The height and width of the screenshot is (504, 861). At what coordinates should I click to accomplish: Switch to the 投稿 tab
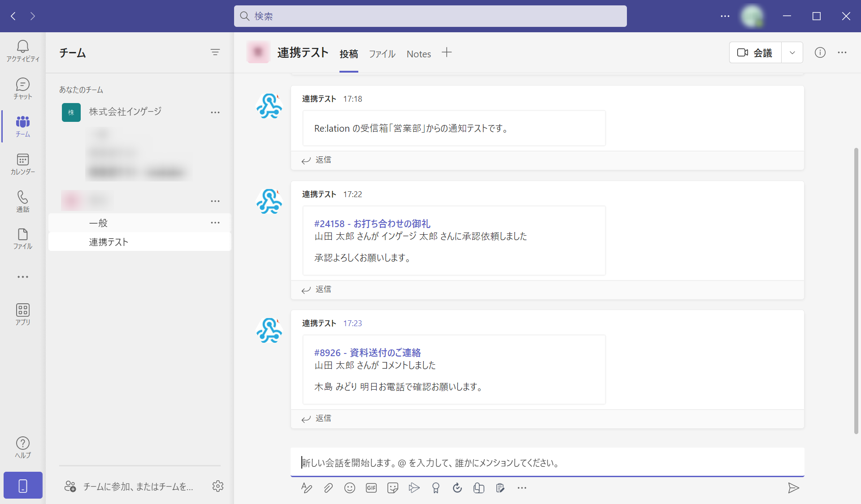(x=349, y=54)
